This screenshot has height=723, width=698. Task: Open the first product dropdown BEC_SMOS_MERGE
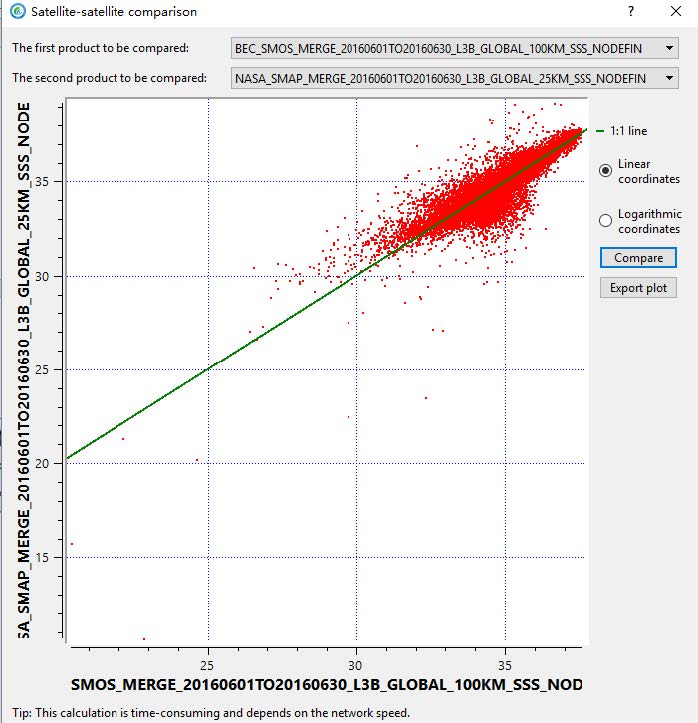click(454, 48)
